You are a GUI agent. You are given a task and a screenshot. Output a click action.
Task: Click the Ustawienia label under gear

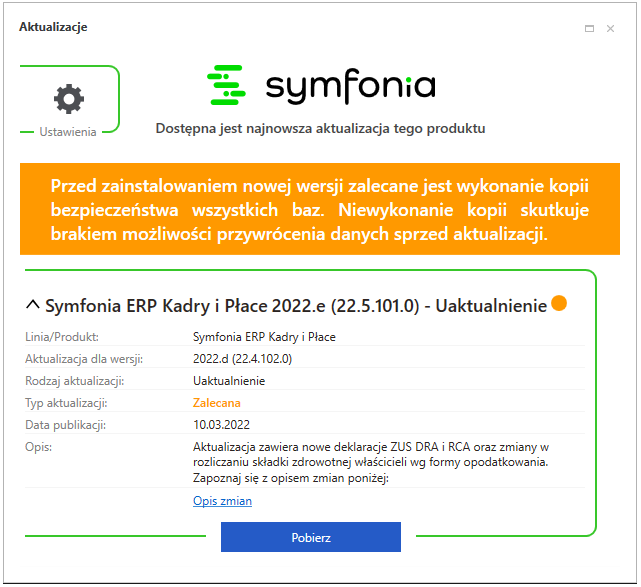click(x=68, y=132)
